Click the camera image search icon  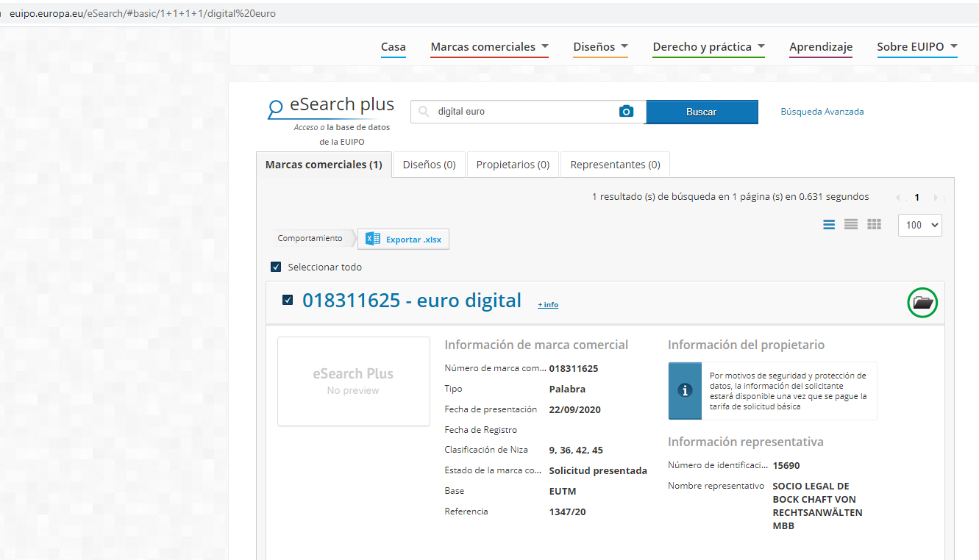[x=626, y=112]
